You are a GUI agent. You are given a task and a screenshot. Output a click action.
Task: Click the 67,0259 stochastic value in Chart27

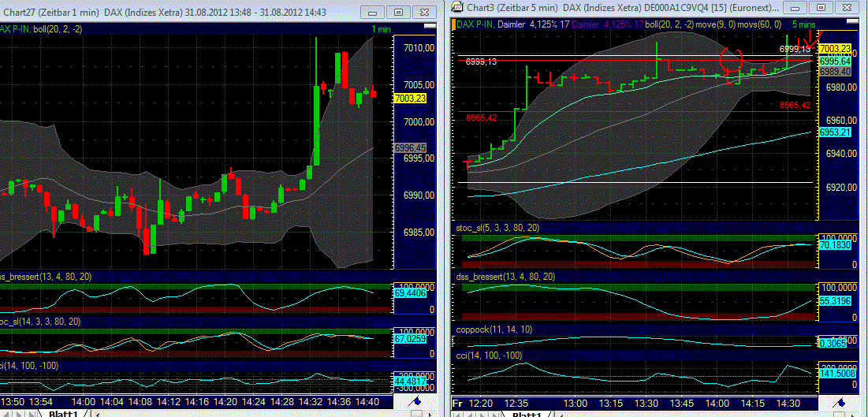coord(408,338)
